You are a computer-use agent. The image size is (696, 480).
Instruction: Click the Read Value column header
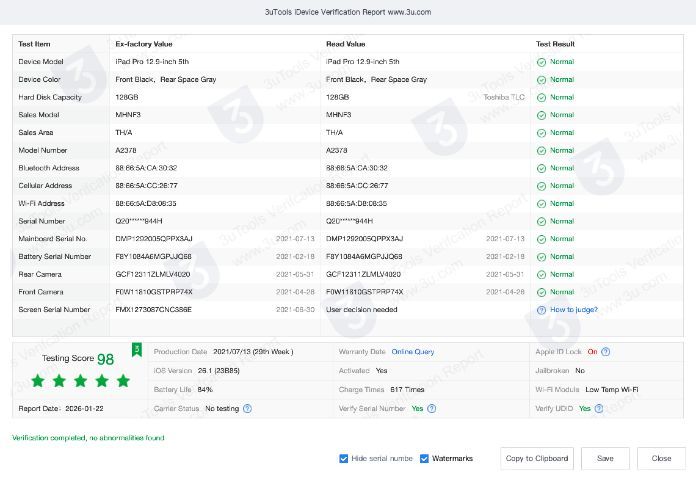pos(345,44)
